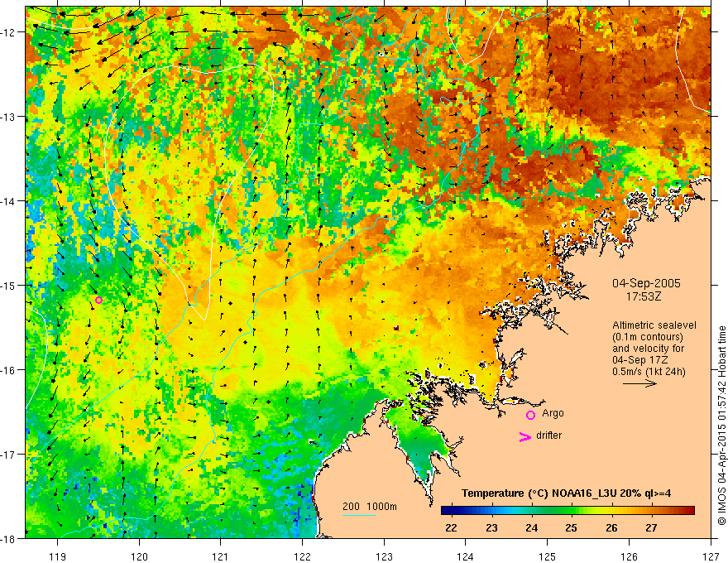Click the longitude label '120'
The height and width of the screenshot is (563, 728).
139,556
